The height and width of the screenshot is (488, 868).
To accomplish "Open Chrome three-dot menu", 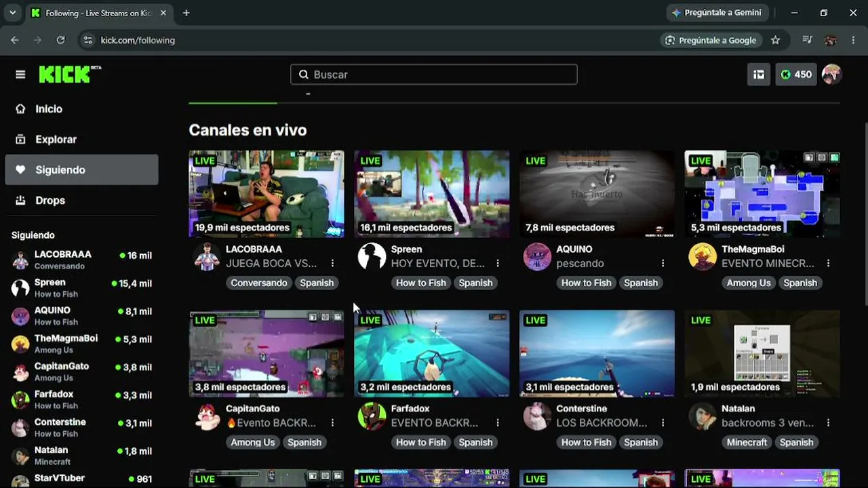I will click(x=853, y=40).
